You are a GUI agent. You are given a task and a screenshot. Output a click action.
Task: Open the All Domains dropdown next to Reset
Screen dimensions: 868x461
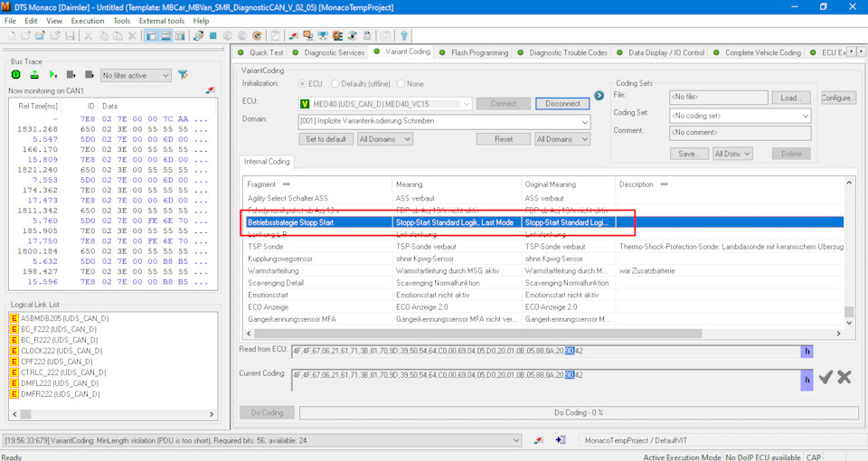point(562,139)
